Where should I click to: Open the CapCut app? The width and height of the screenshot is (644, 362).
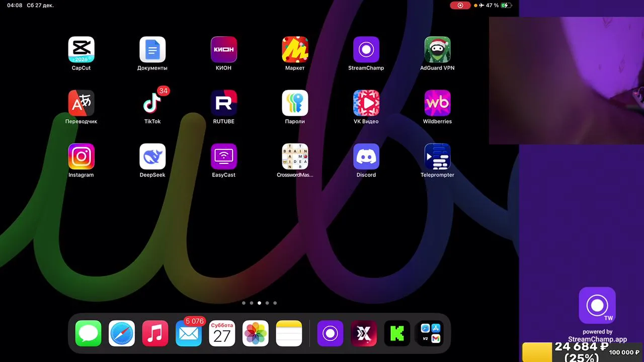click(x=81, y=49)
